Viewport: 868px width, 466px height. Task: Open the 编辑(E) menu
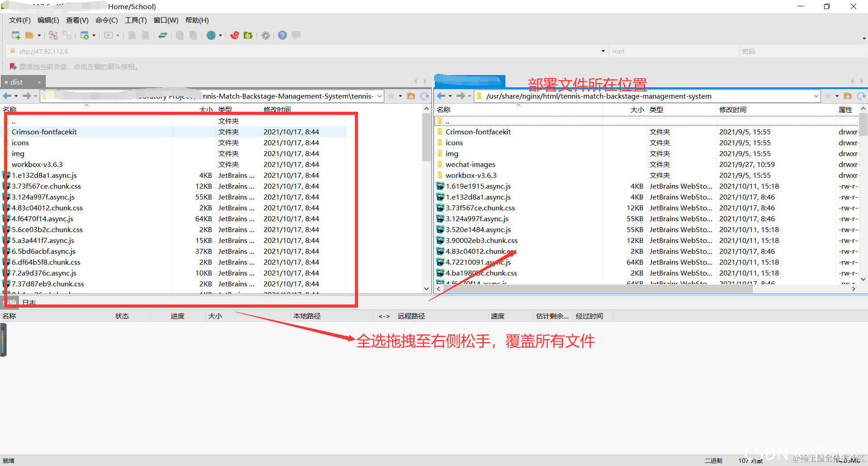48,20
